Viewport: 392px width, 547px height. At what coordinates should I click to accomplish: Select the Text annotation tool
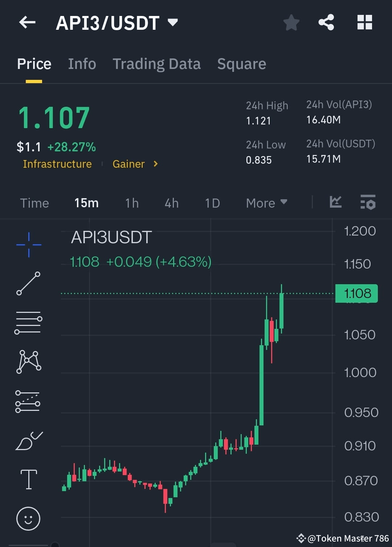pos(28,479)
